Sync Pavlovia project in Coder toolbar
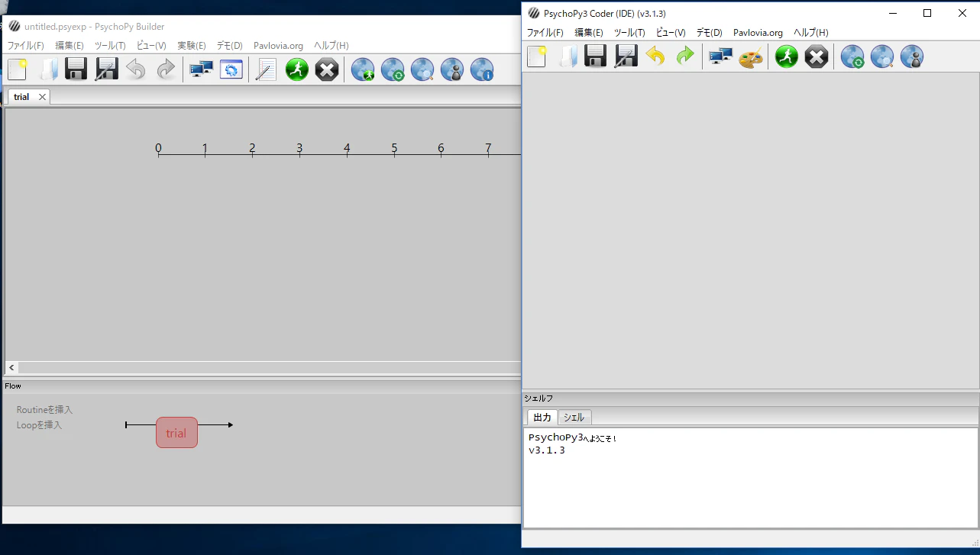This screenshot has width=980, height=555. click(x=852, y=56)
